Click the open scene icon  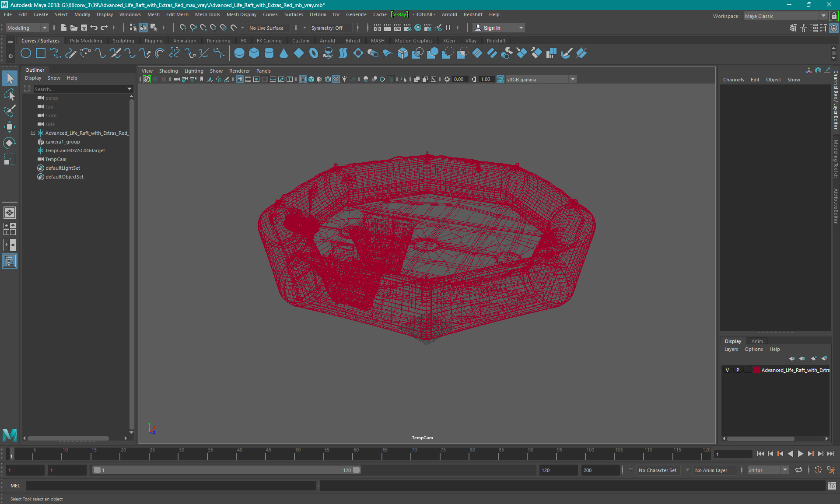point(74,28)
